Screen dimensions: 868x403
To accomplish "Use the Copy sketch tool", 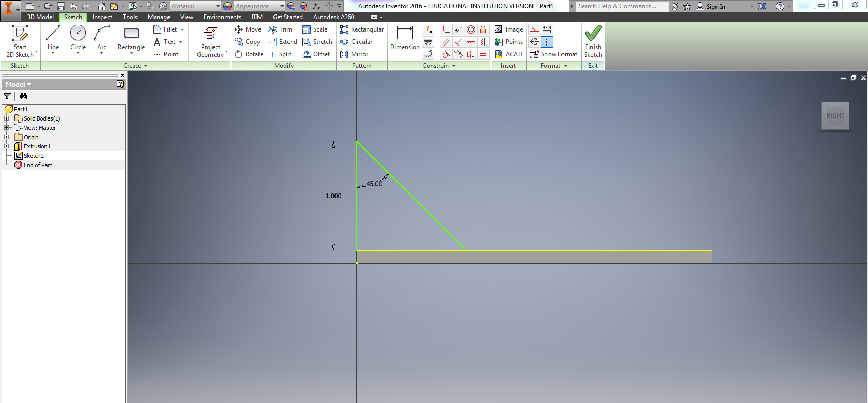I will (x=248, y=42).
